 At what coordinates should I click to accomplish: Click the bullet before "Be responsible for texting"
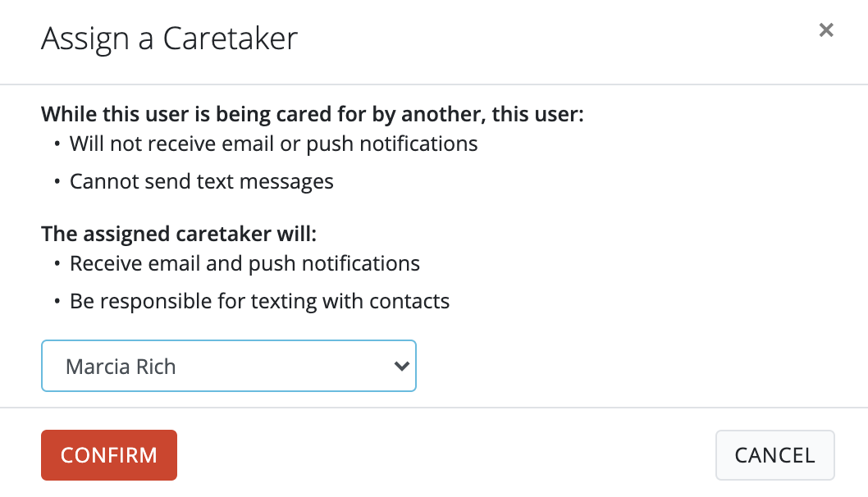(x=57, y=302)
